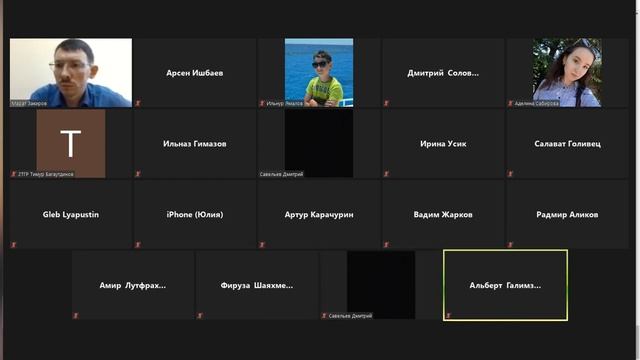Click muted microphone icon on Ирина Усик tile
Image resolution: width=640 pixels, height=360 pixels.
pyautogui.click(x=386, y=174)
